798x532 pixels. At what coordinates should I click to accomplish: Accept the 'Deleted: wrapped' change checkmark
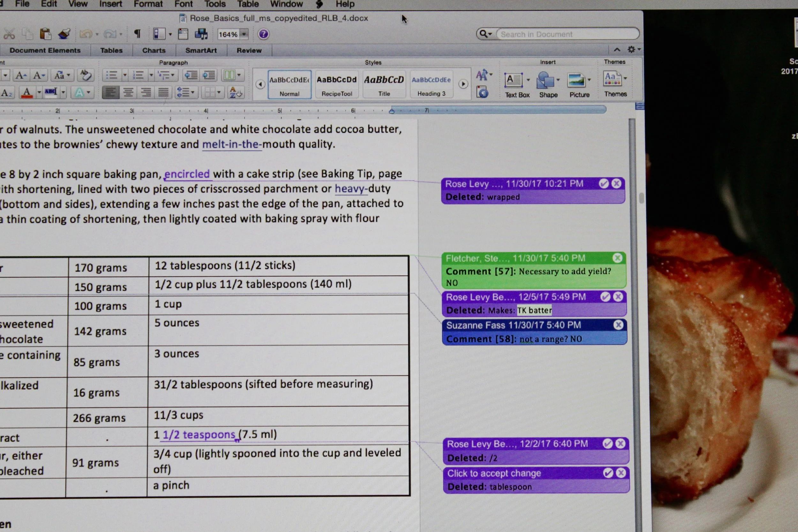click(603, 184)
